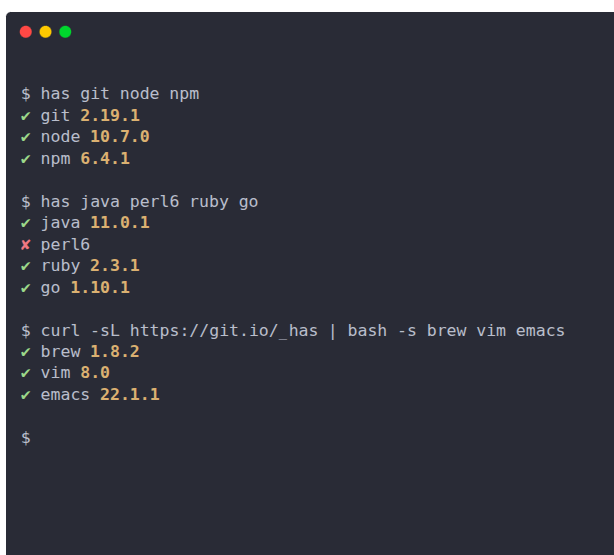Click the empty prompt at the bottom

point(26,438)
